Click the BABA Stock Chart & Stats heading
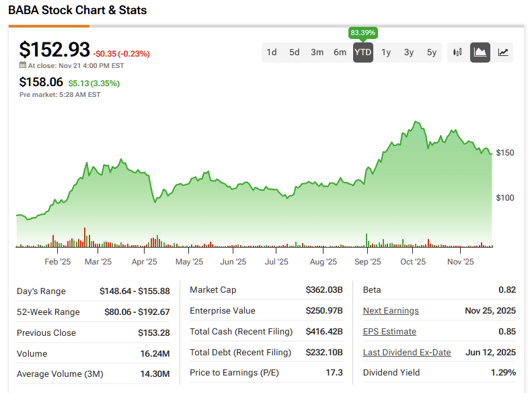The image size is (532, 393). click(x=77, y=11)
